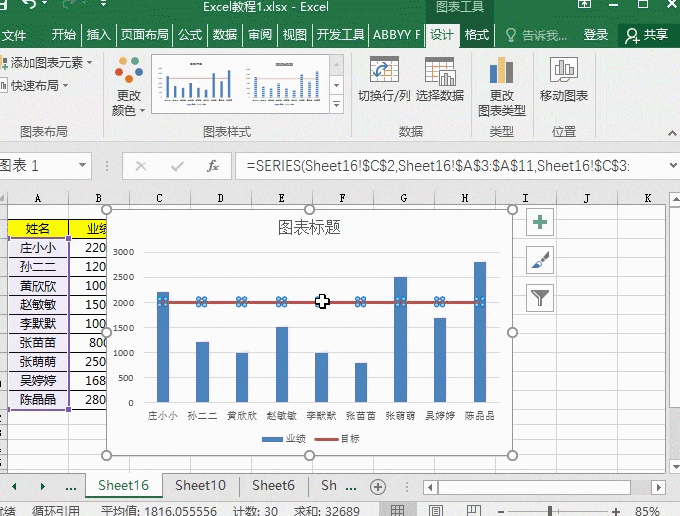Image resolution: width=680 pixels, height=516 pixels.
Task: Click the zoom in plus button
Action: pyautogui.click(x=616, y=512)
